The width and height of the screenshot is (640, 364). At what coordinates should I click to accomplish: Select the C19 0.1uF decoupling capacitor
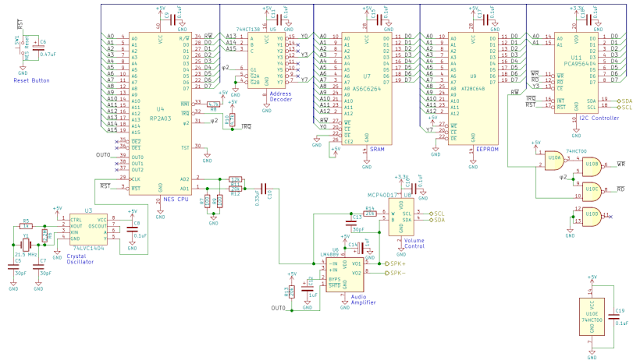(613, 317)
